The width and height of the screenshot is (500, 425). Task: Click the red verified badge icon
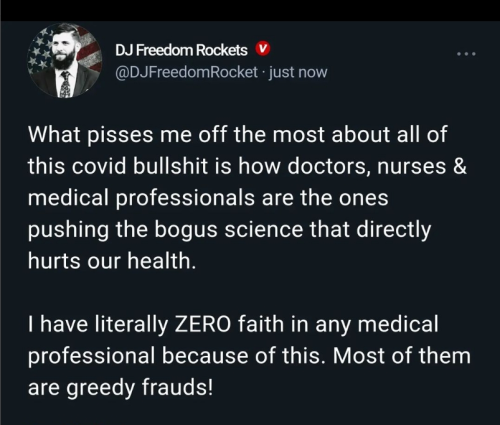coord(263,49)
